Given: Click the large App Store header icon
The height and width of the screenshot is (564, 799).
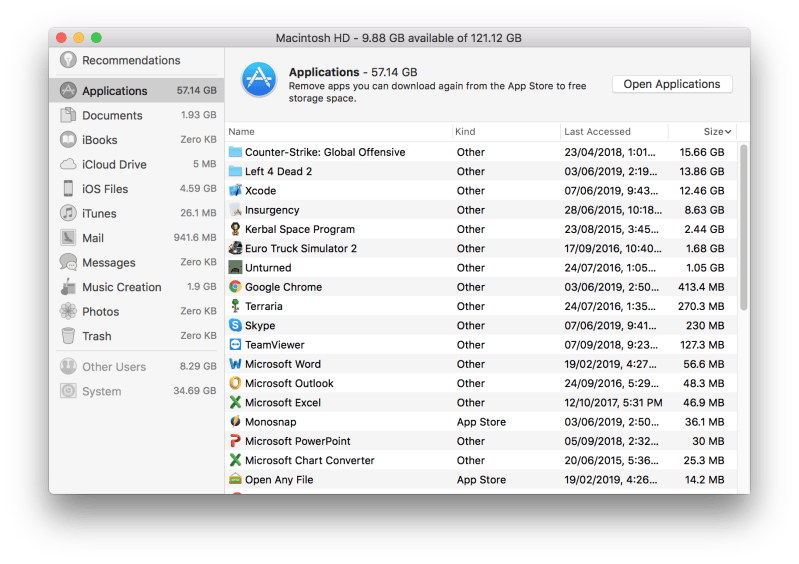Looking at the screenshot, I should (259, 79).
